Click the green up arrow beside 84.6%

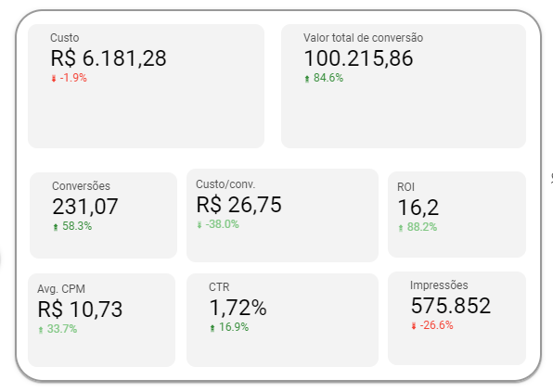[x=307, y=79]
